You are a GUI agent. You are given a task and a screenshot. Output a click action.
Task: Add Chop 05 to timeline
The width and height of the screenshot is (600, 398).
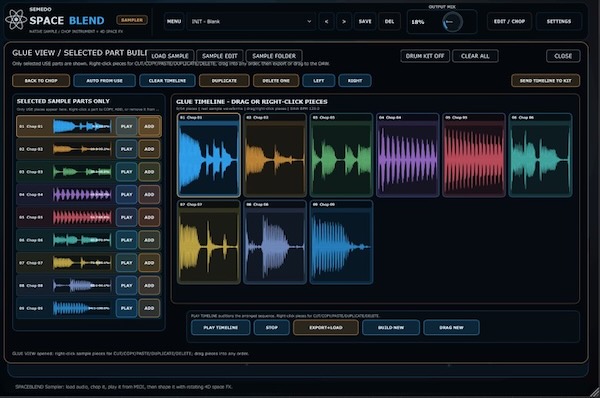[149, 217]
